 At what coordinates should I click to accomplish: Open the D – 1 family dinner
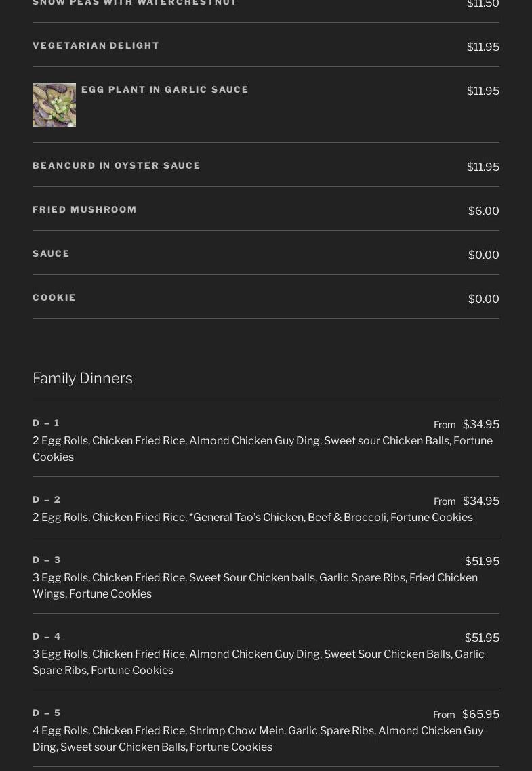(46, 423)
